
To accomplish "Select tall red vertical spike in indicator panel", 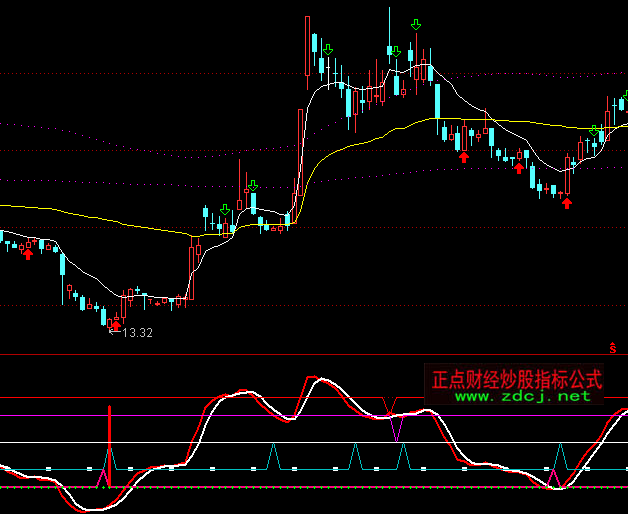I will (x=110, y=440).
